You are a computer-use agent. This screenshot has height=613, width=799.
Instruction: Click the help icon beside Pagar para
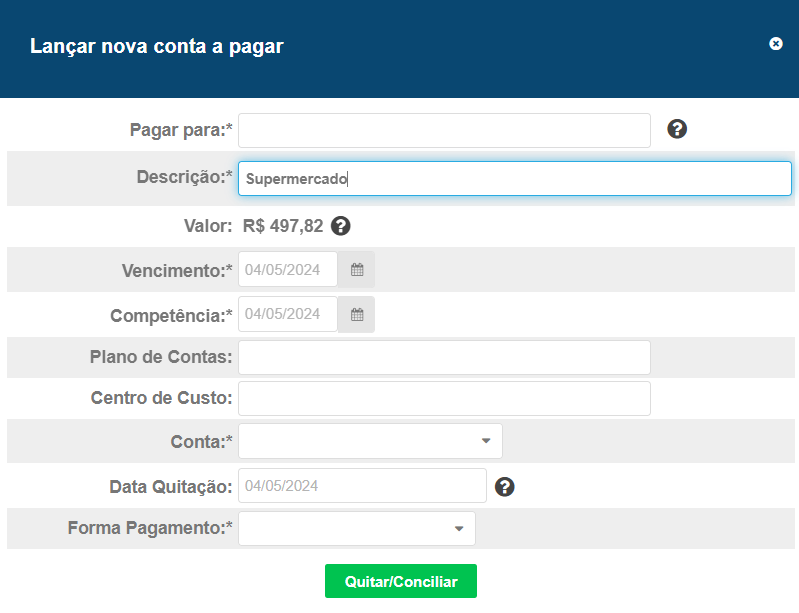(x=677, y=129)
